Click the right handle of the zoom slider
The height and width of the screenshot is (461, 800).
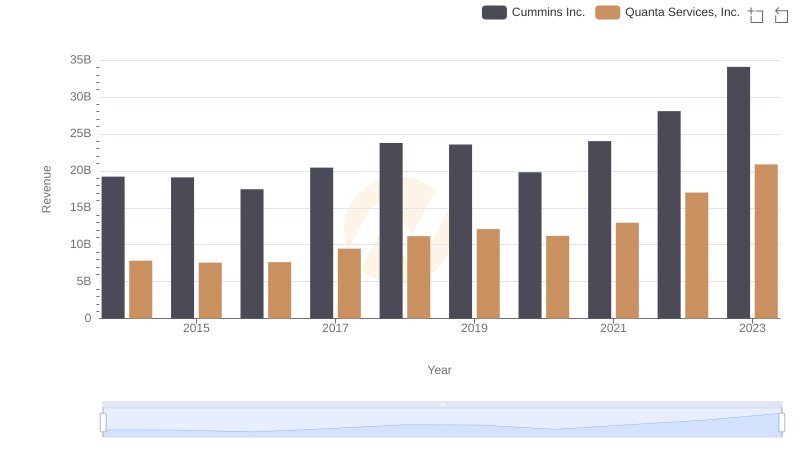[x=781, y=422]
